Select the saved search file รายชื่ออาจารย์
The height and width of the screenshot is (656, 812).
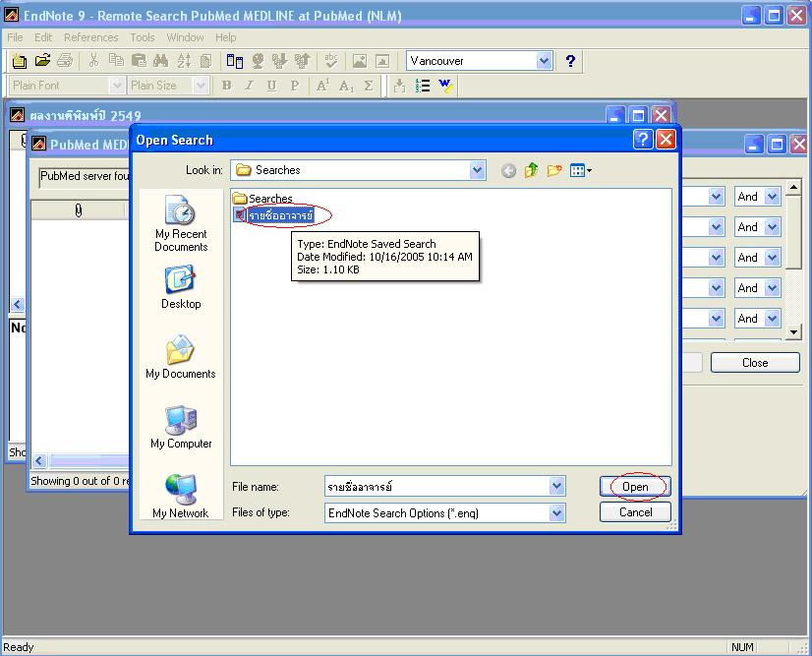click(x=274, y=214)
